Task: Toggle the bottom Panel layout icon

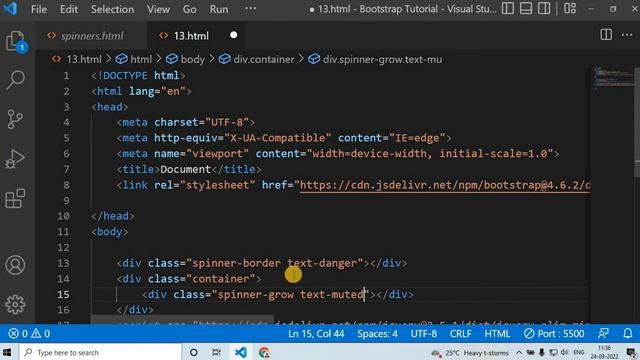Action: click(526, 9)
